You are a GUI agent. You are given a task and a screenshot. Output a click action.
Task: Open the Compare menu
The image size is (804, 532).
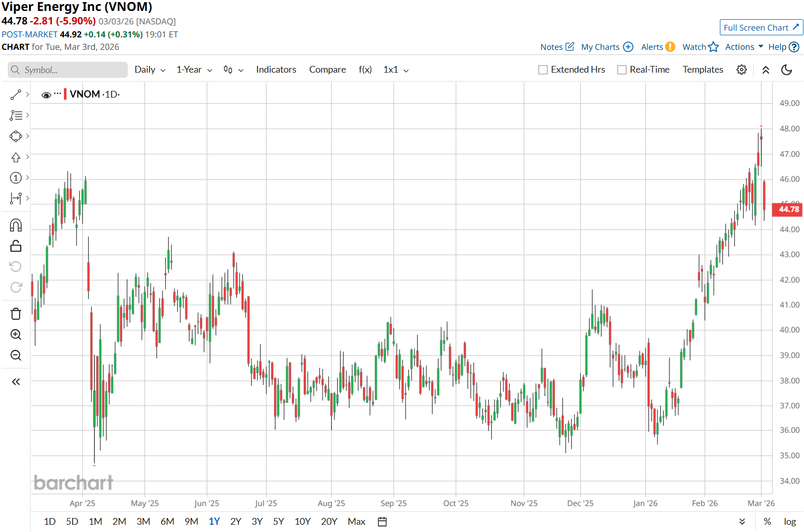327,70
